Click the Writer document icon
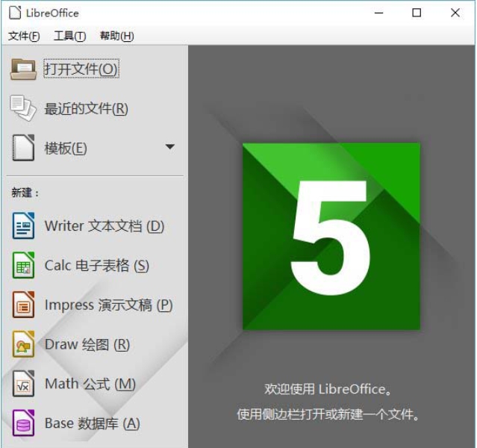Image resolution: width=477 pixels, height=448 pixels. point(23,225)
